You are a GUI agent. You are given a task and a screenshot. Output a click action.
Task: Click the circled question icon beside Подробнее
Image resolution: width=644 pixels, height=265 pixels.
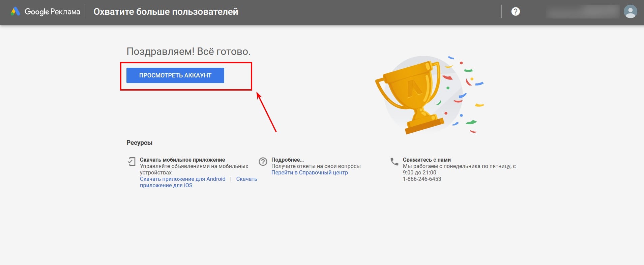pyautogui.click(x=263, y=162)
